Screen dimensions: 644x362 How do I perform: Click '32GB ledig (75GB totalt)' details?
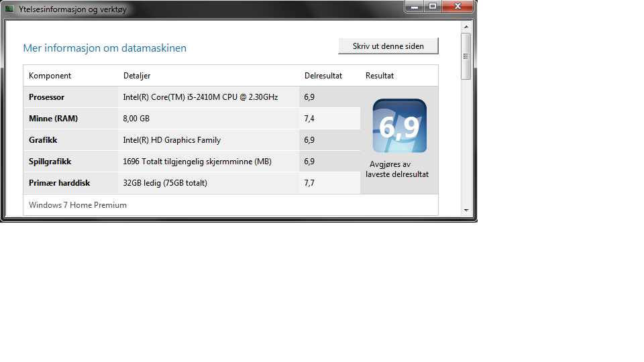pos(165,183)
